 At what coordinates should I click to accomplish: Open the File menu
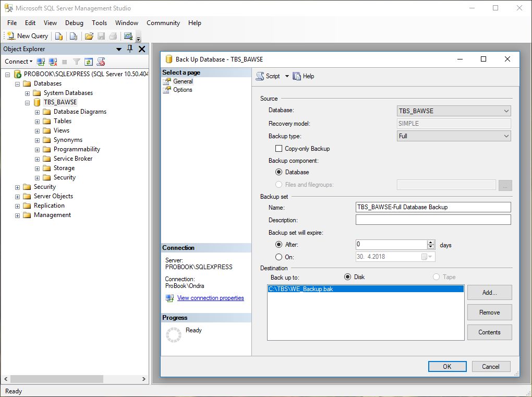[x=12, y=23]
